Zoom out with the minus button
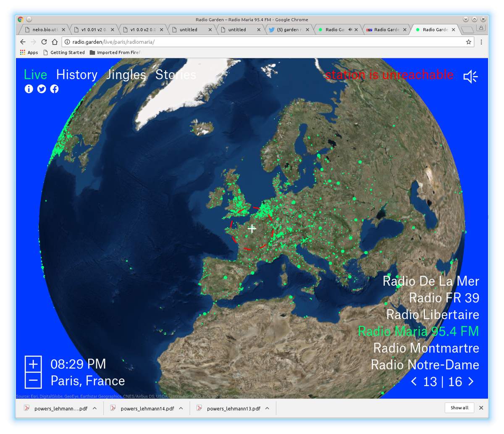Image resolution: width=504 pixels, height=434 pixels. [33, 381]
